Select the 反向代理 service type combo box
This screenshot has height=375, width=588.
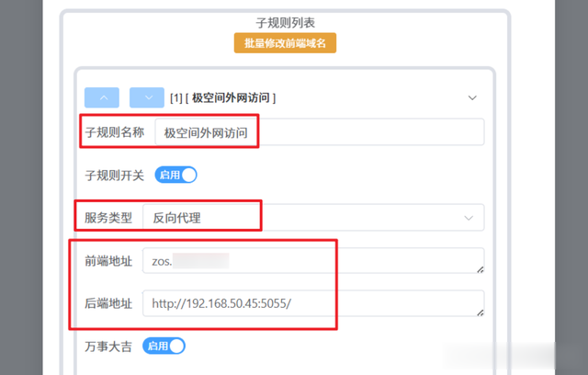click(x=313, y=218)
